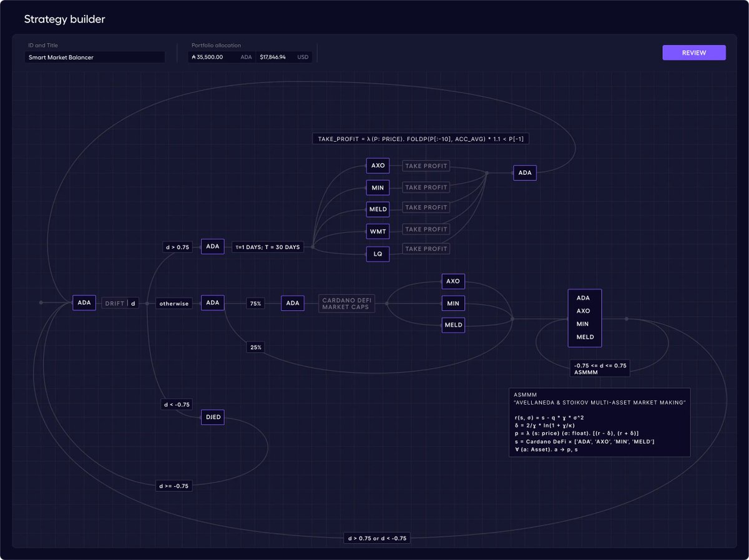749x560 pixels.
Task: Select the ADA/AXO/MIN/MELD basket node
Action: 584,318
